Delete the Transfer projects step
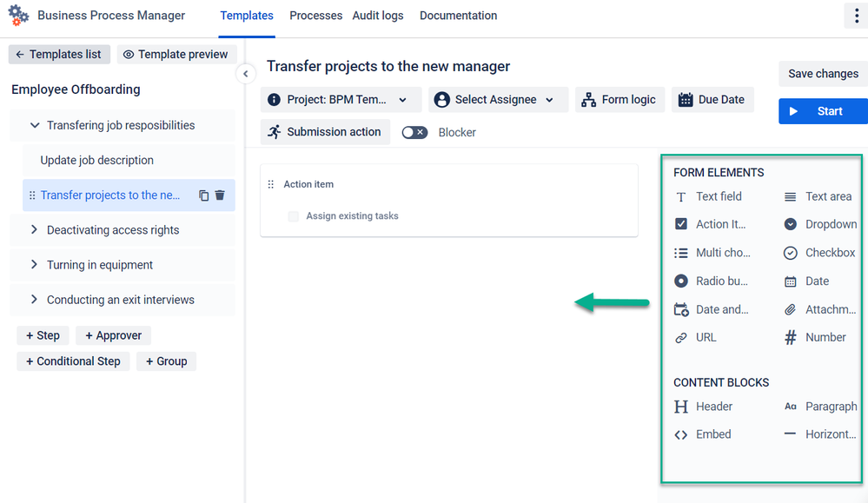 pyautogui.click(x=220, y=195)
